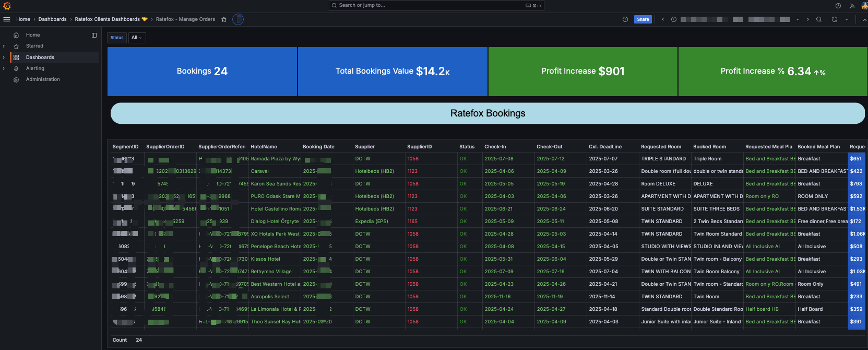868x350 pixels.
Task: Go to Dashboards breadcrumb
Action: click(52, 19)
